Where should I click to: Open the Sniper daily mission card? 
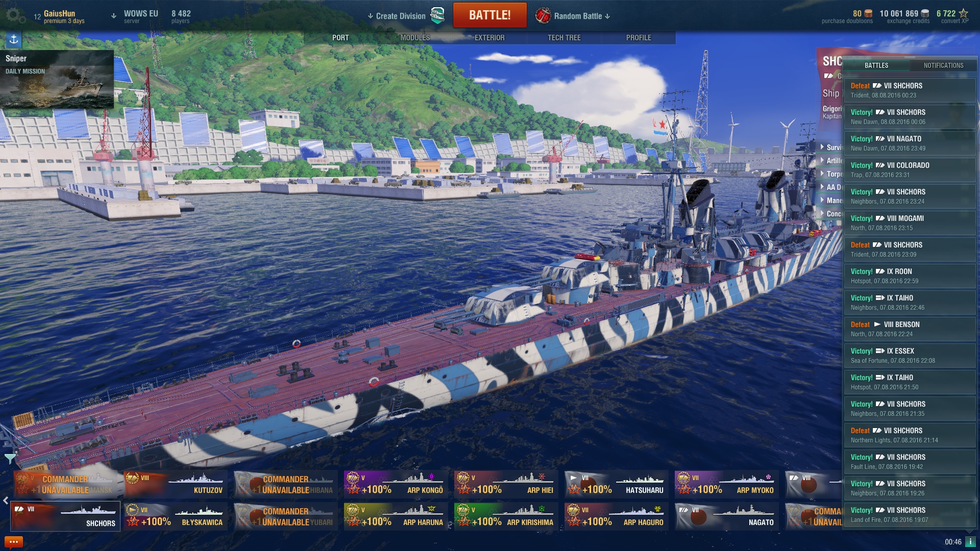click(57, 79)
